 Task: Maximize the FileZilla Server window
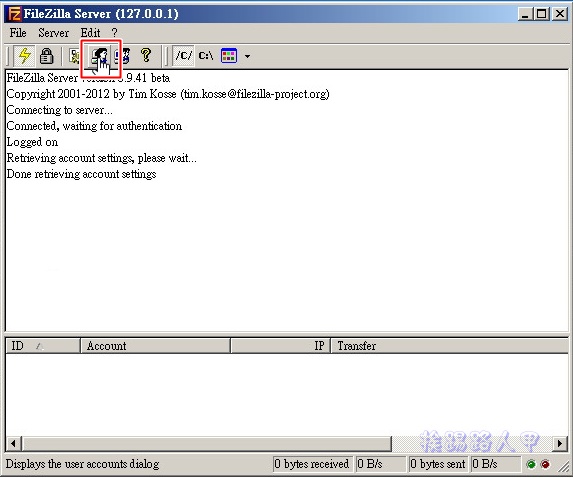[542, 14]
